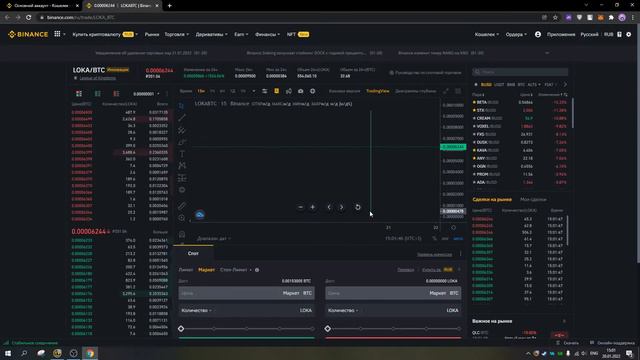The image size is (640, 360).
Task: Expand the Торговля menu
Action: point(176,35)
